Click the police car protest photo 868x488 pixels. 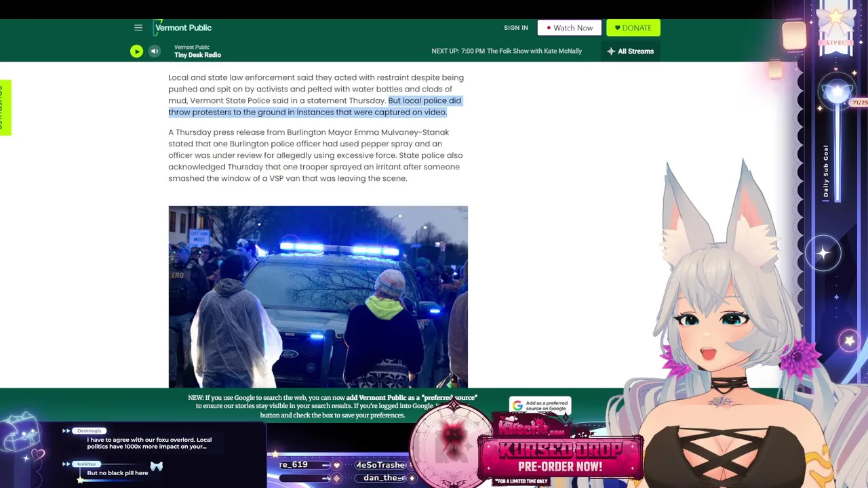click(x=318, y=297)
